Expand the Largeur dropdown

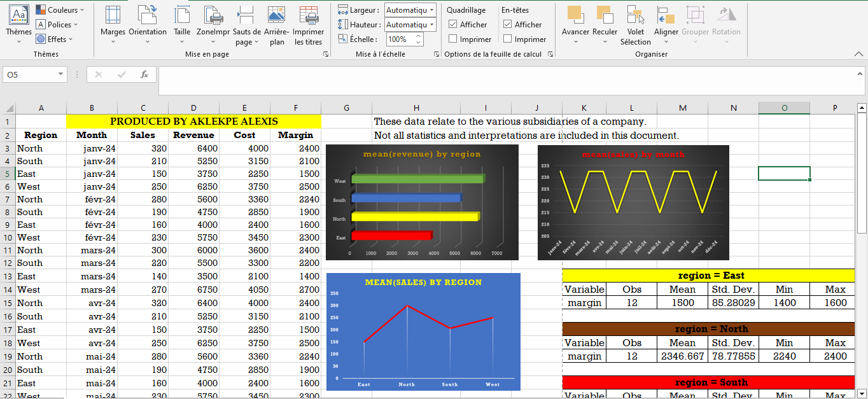(x=432, y=10)
